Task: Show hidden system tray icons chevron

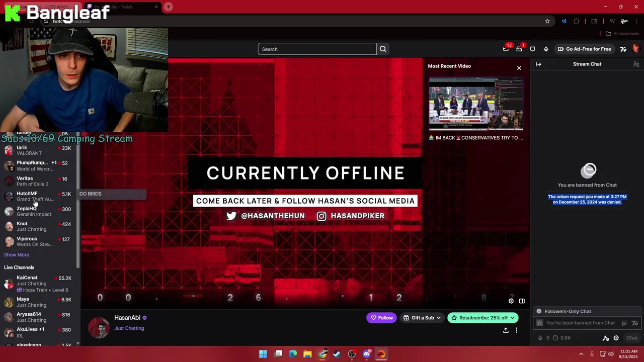Action: coord(581,354)
